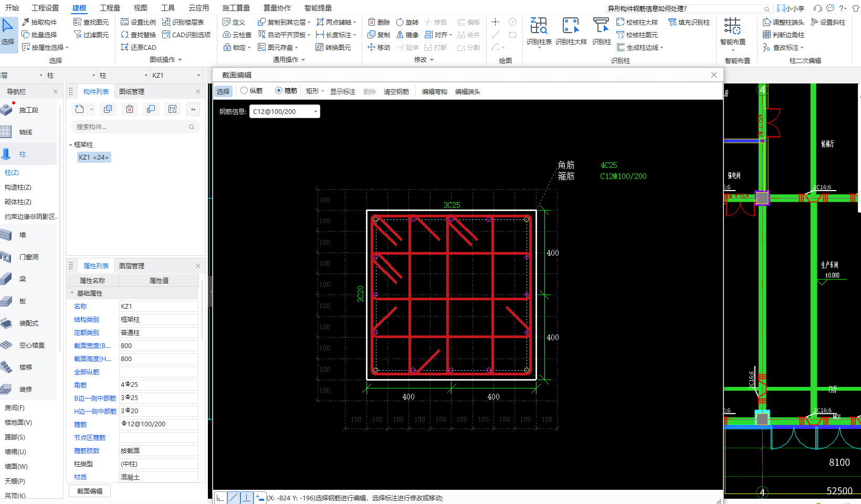
Task: Click the 搜索构件 search field
Action: 131,127
